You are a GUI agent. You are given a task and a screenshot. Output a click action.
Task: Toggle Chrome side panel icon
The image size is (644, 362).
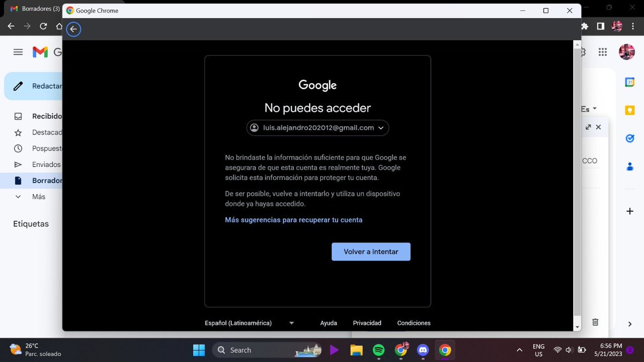pos(601,26)
